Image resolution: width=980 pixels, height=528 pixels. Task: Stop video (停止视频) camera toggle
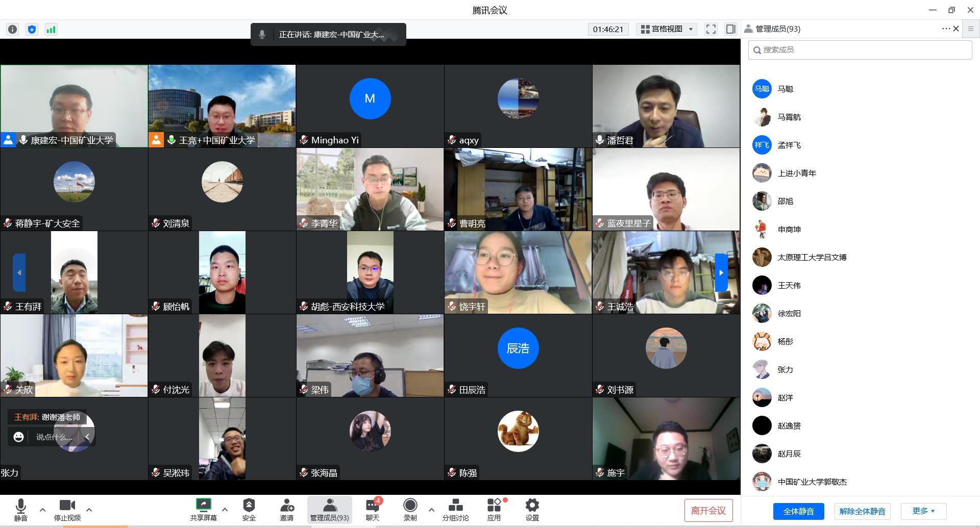tap(67, 510)
